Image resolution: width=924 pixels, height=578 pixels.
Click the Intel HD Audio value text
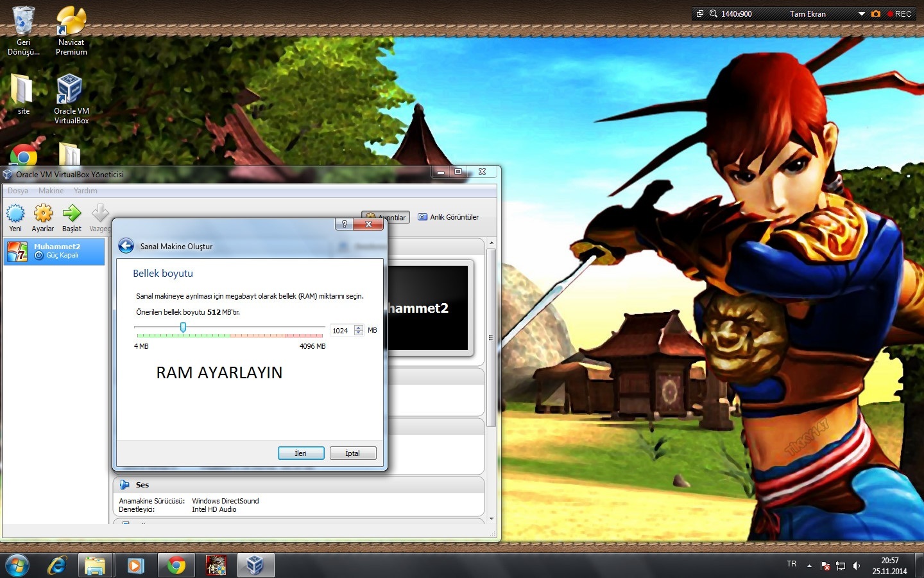214,509
